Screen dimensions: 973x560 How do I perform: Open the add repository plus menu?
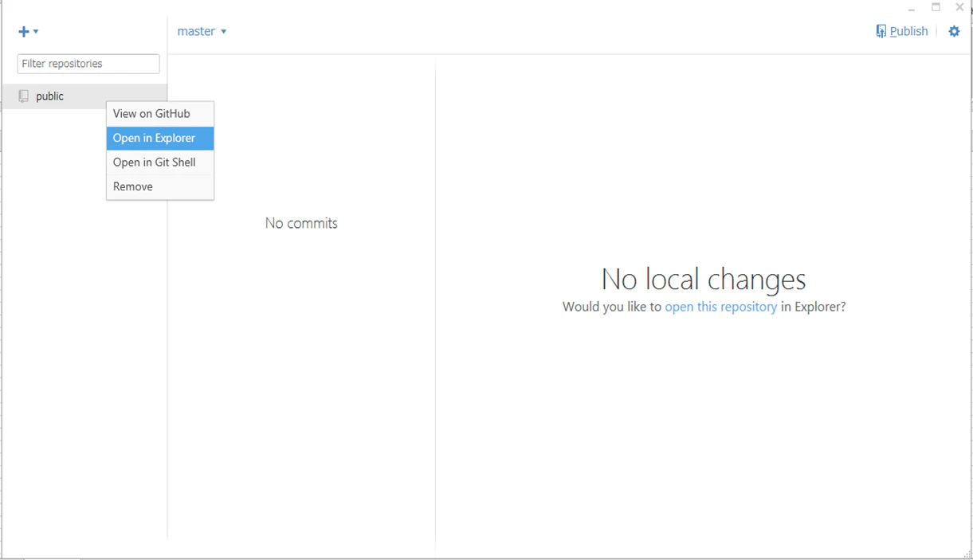(x=28, y=32)
